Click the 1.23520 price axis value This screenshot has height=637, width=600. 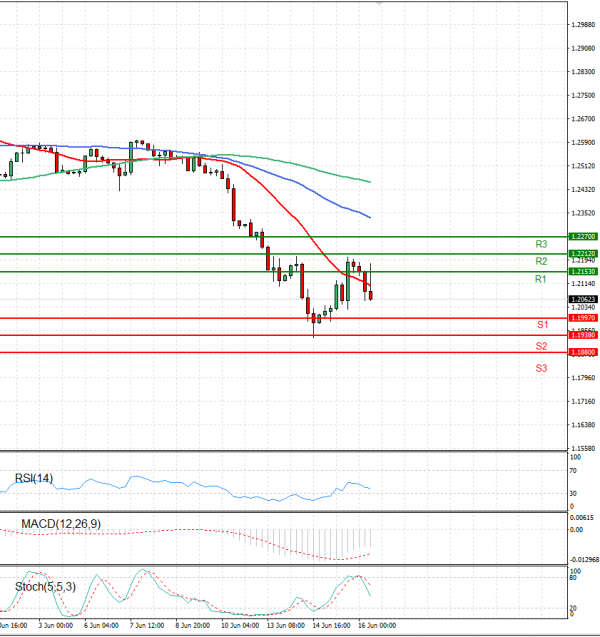coord(583,213)
